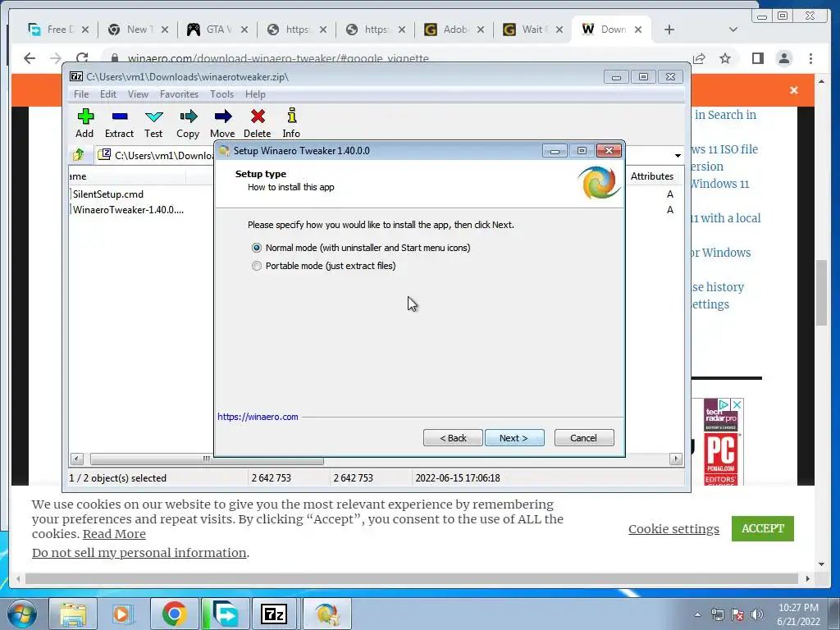Screen dimensions: 840x630
Task: Open the View menu in 7-Zip
Action: coord(138,94)
